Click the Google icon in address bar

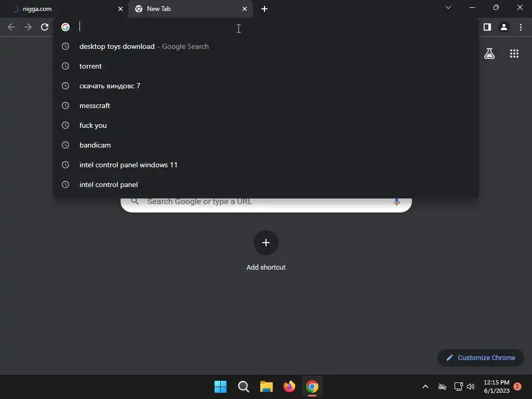(x=65, y=27)
